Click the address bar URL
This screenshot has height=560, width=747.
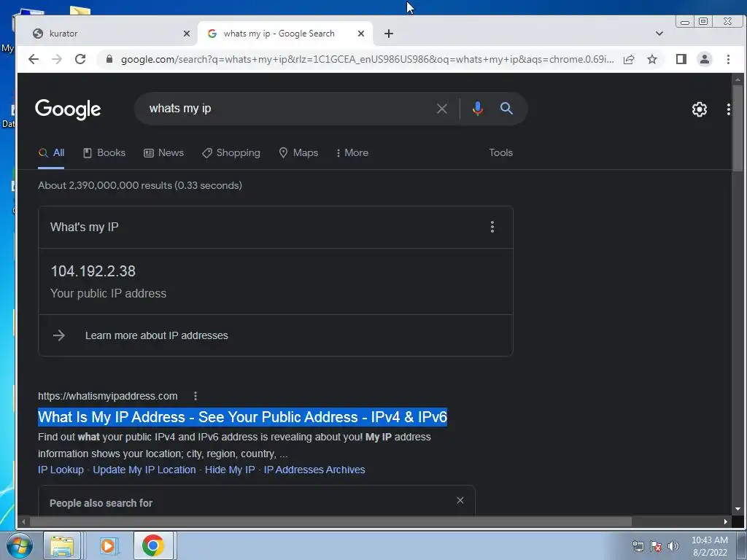coord(367,59)
